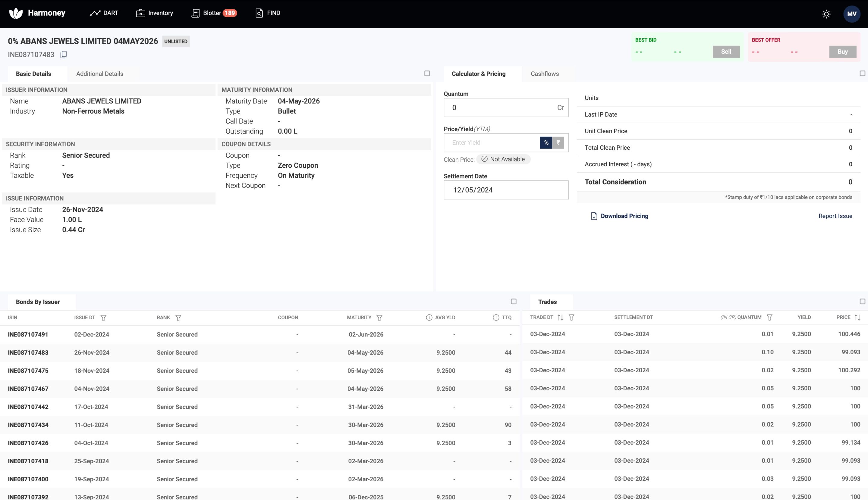Maximize the Bonds By Issuer panel
This screenshot has height=500, width=868.
pyautogui.click(x=513, y=302)
